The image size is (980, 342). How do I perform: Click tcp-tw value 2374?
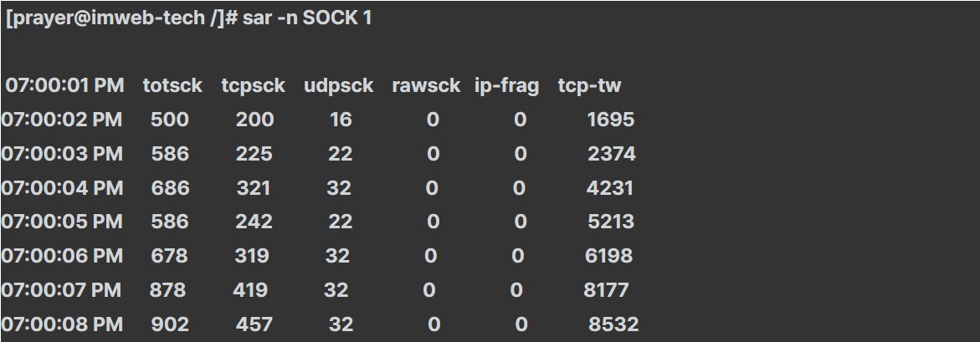coord(611,154)
